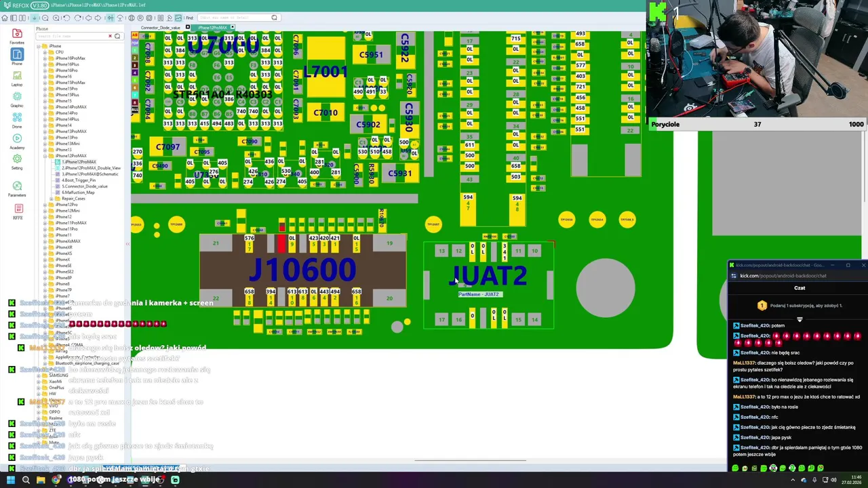868x488 pixels.
Task: Open the Graphic category in sidebar
Action: click(17, 99)
